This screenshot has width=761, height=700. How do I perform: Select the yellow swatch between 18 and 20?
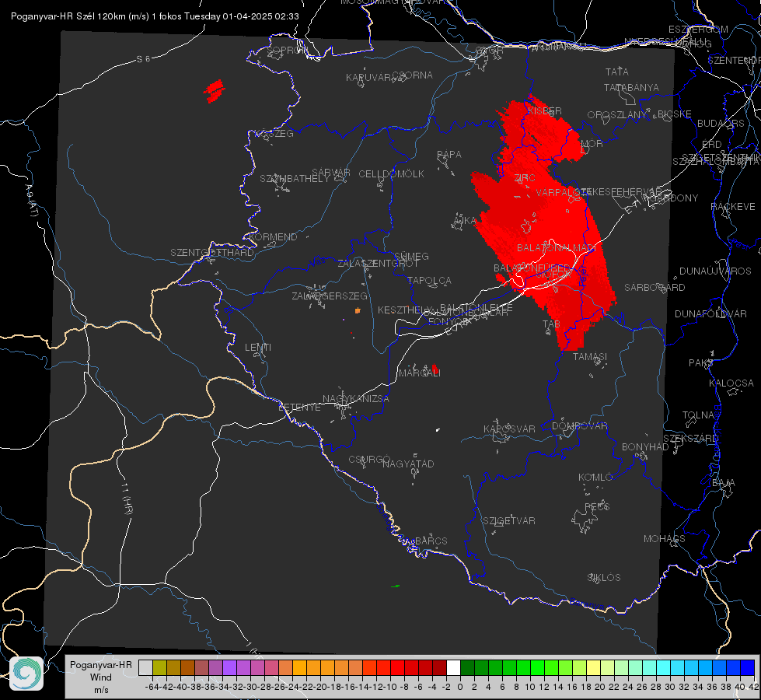[x=593, y=667]
